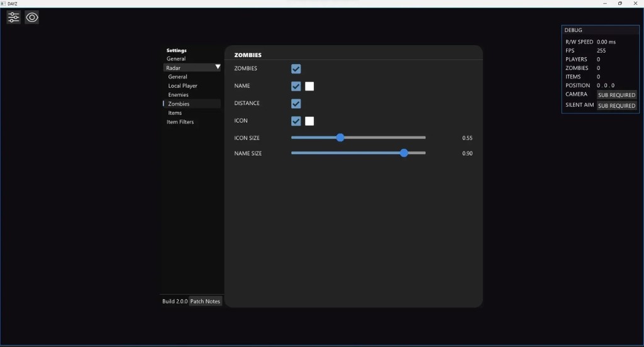Click CAMERA Sub Required button

[616, 95]
